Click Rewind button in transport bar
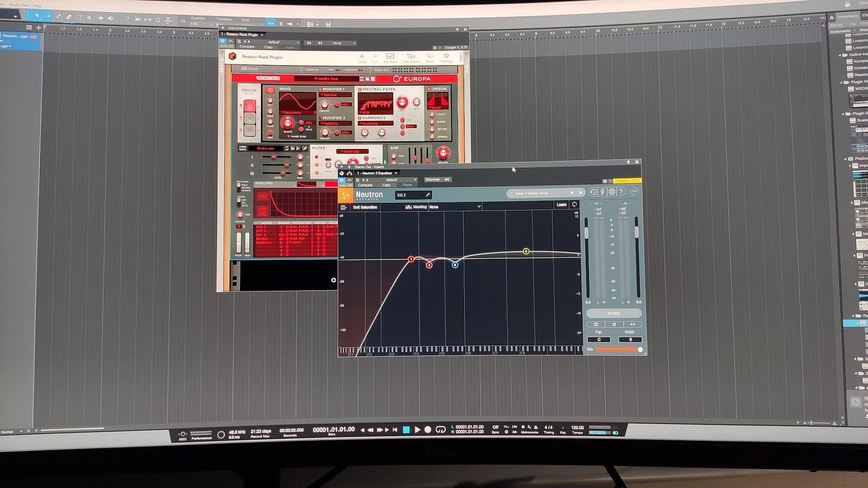 [x=371, y=430]
